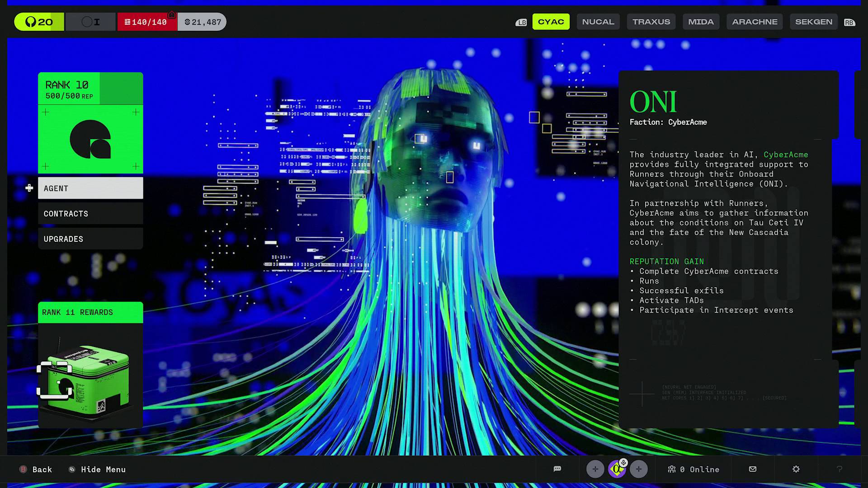Open the mail inbox icon

(x=752, y=469)
